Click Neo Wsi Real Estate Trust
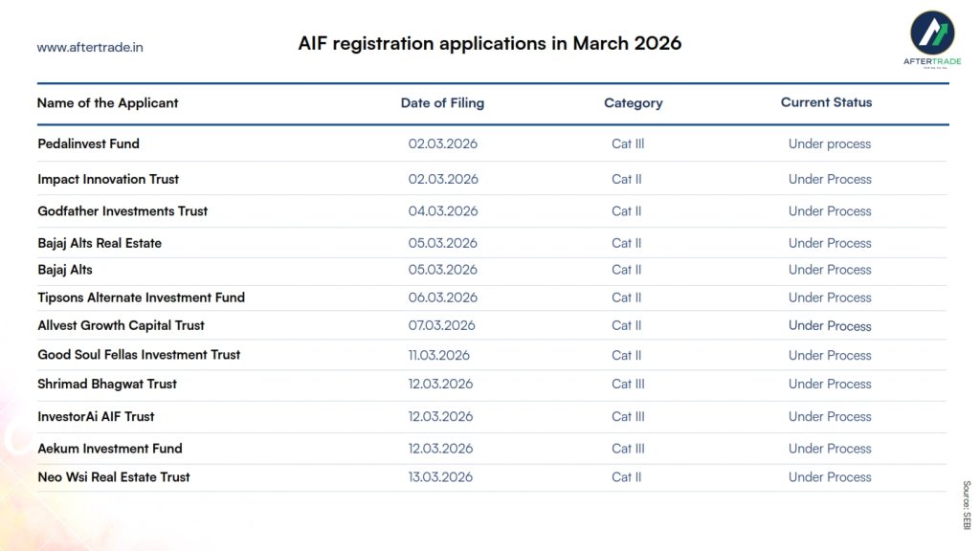 click(x=114, y=477)
